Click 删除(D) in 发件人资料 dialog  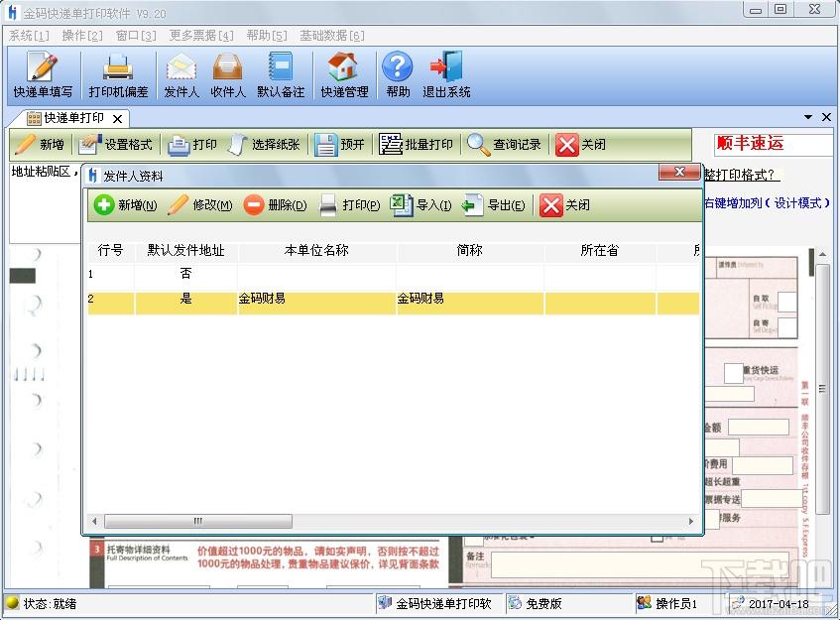[276, 204]
